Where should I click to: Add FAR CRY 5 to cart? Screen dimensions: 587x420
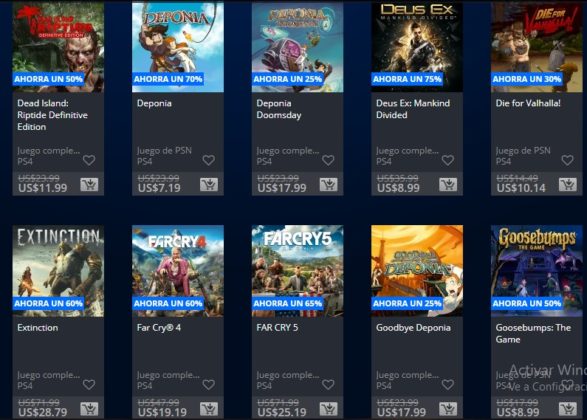click(328, 409)
